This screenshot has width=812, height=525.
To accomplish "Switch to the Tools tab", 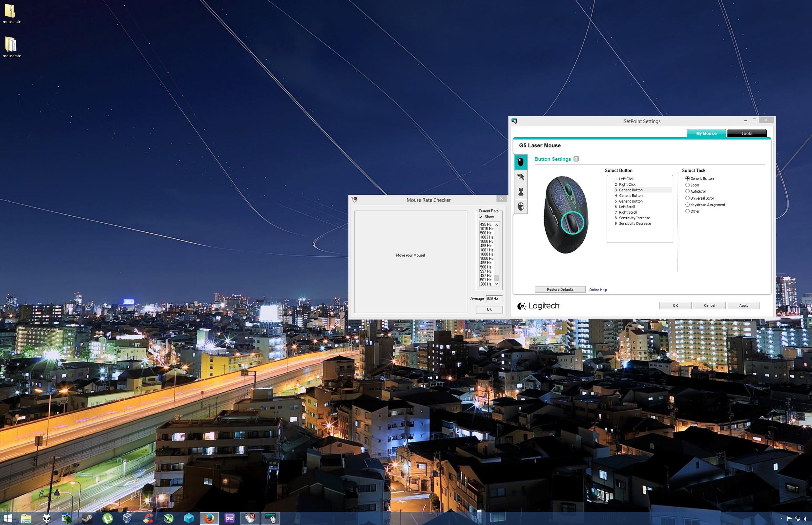I will coord(747,133).
